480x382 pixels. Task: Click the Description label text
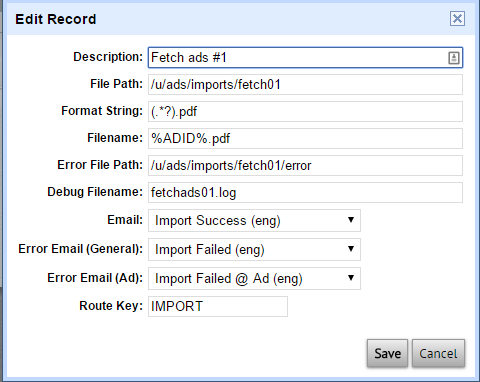click(x=108, y=57)
